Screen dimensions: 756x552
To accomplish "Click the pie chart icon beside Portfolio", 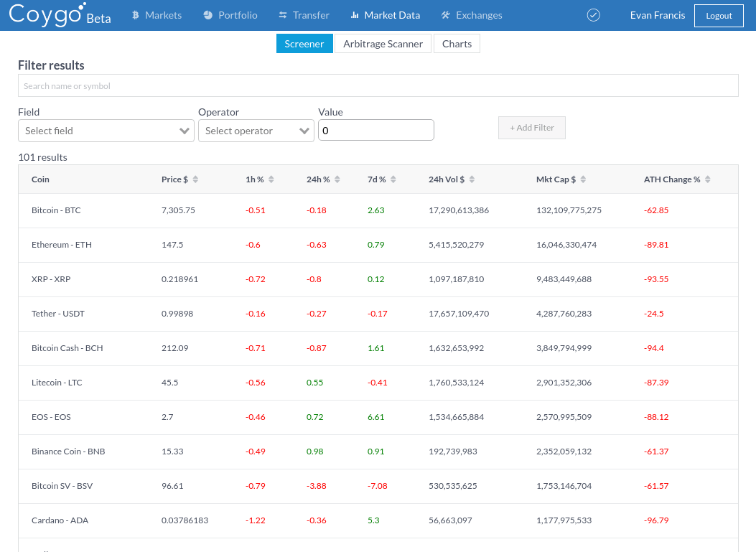I will click(207, 15).
